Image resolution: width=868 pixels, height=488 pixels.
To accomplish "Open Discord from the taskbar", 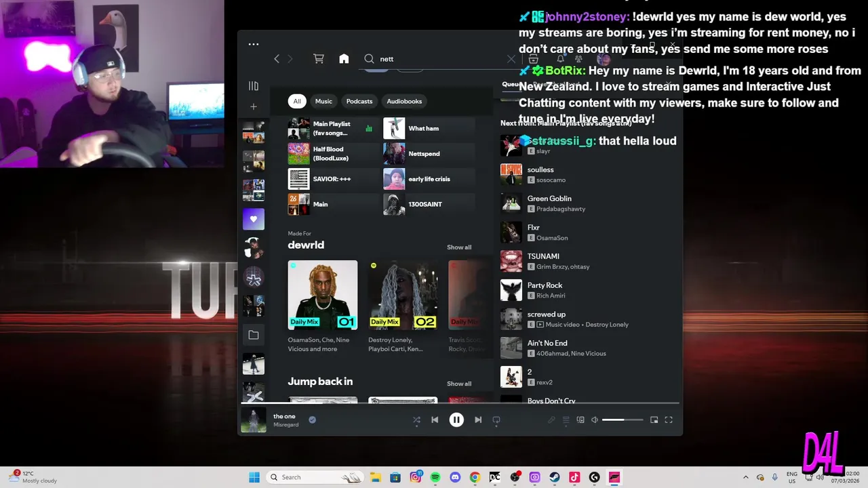I will pos(455,477).
